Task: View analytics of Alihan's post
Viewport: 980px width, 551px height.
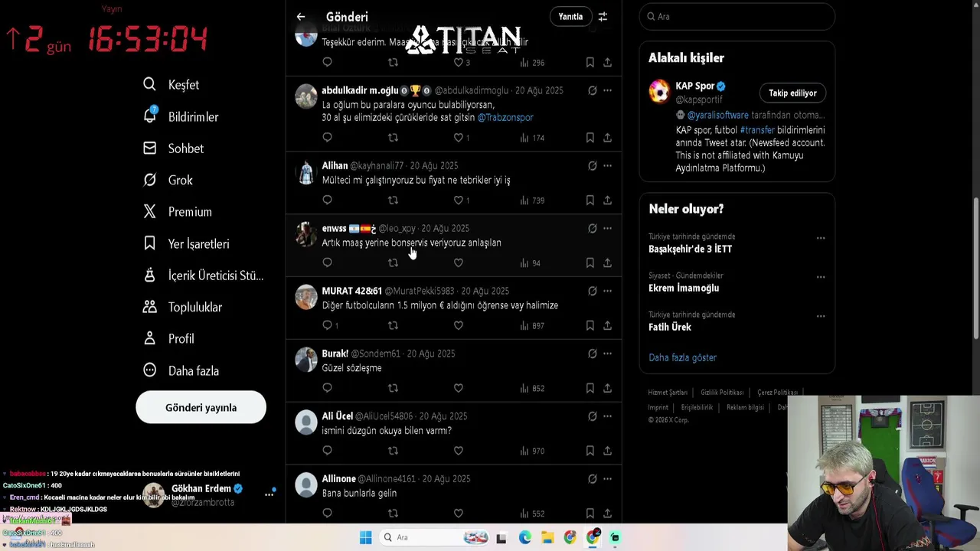Action: [532, 201]
